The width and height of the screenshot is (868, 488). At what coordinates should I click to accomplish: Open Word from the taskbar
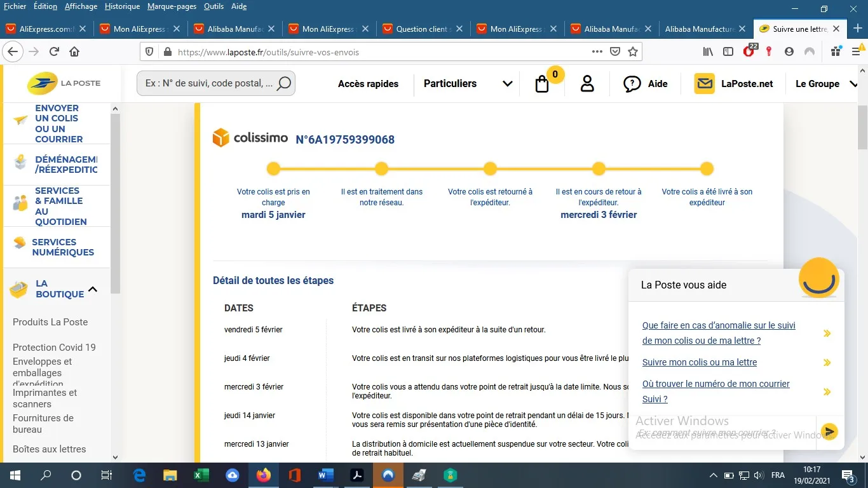(326, 475)
